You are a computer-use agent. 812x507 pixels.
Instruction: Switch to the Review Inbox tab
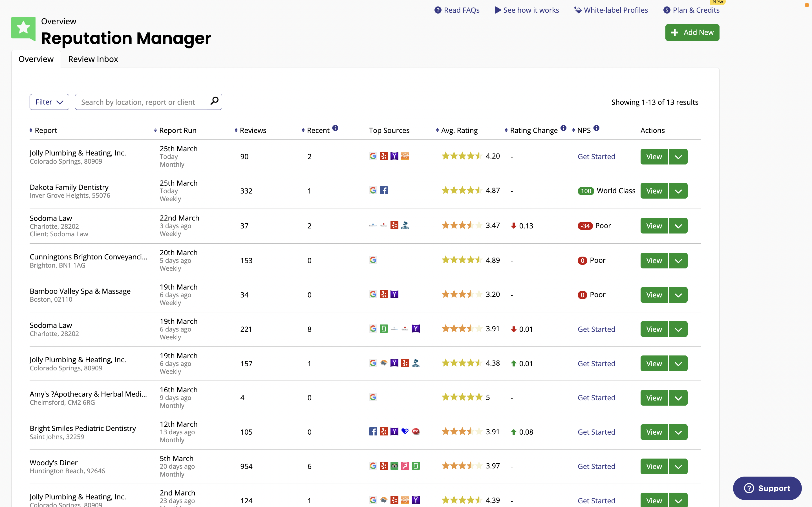(93, 59)
